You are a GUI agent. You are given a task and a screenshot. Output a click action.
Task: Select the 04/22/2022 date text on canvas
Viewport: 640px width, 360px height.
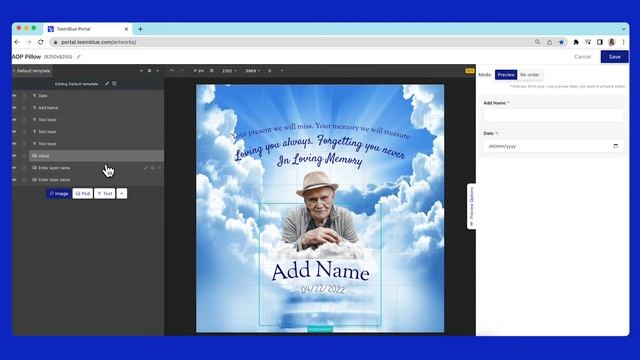click(322, 289)
